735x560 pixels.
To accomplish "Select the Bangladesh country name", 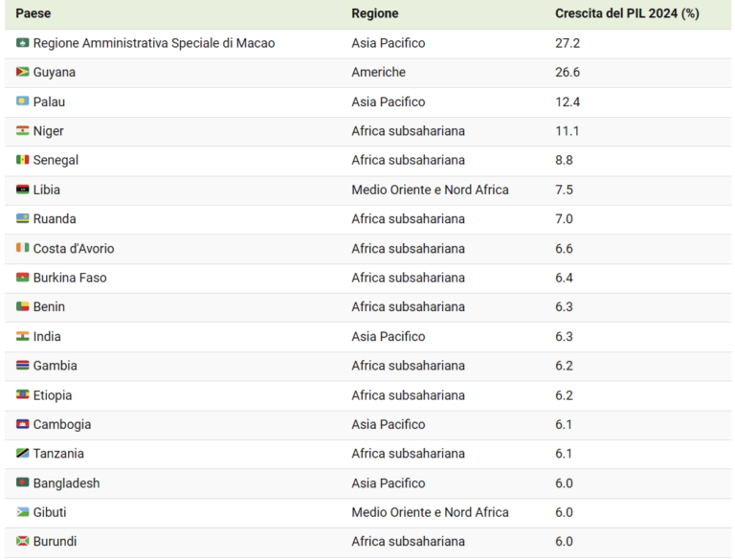I will click(x=67, y=483).
